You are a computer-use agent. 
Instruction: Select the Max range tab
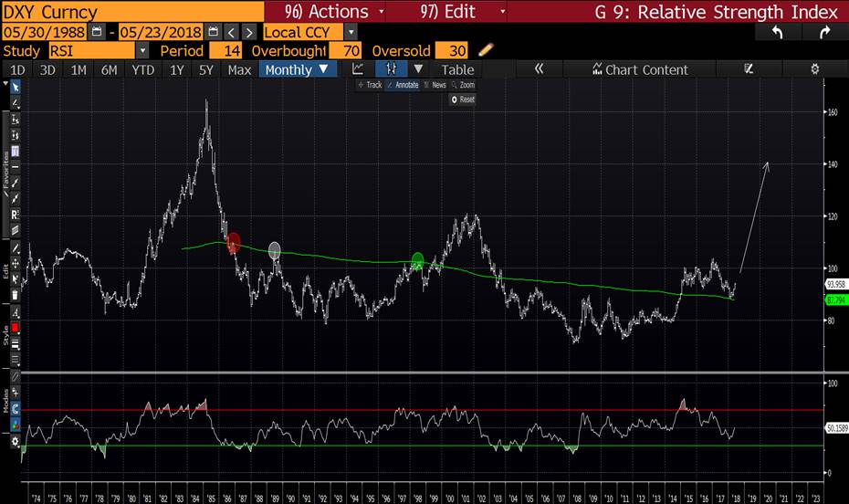point(239,69)
